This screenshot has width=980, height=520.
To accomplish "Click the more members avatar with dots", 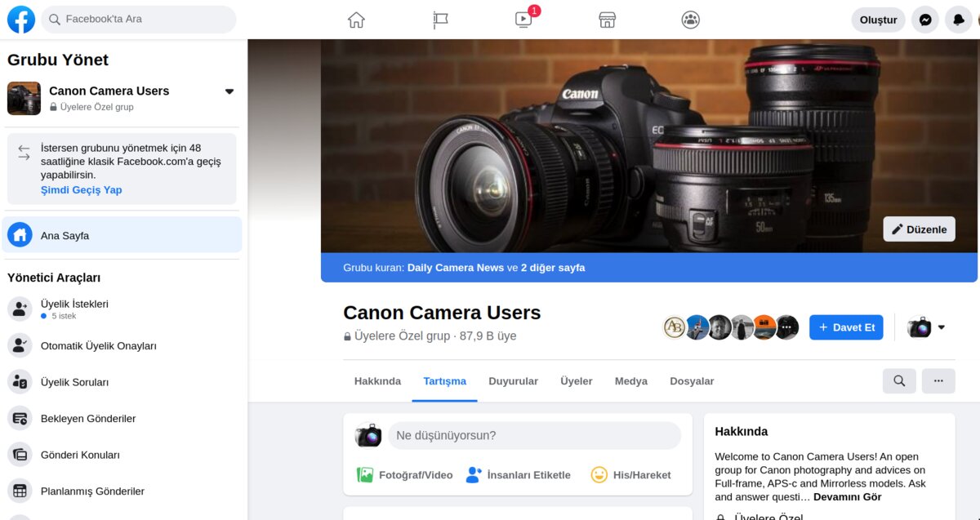I will [x=786, y=327].
